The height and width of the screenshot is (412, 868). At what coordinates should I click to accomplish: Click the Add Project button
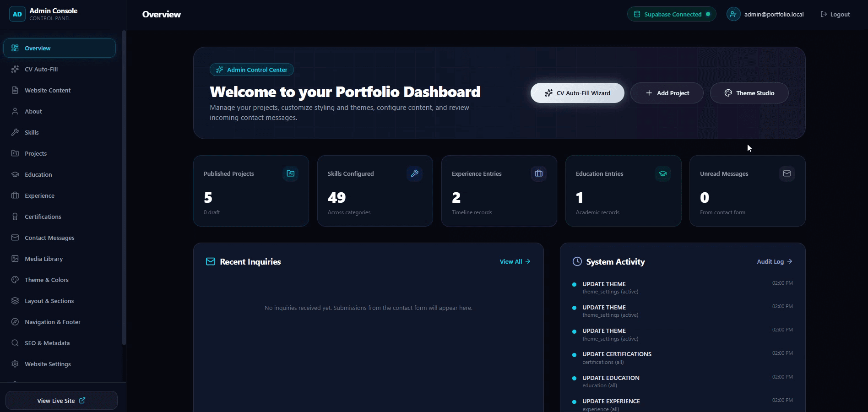tap(667, 93)
